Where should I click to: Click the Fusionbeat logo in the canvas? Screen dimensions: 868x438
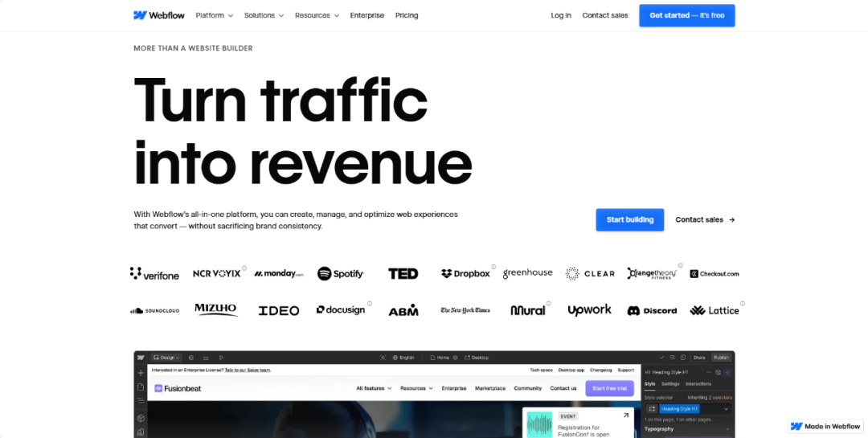[178, 389]
